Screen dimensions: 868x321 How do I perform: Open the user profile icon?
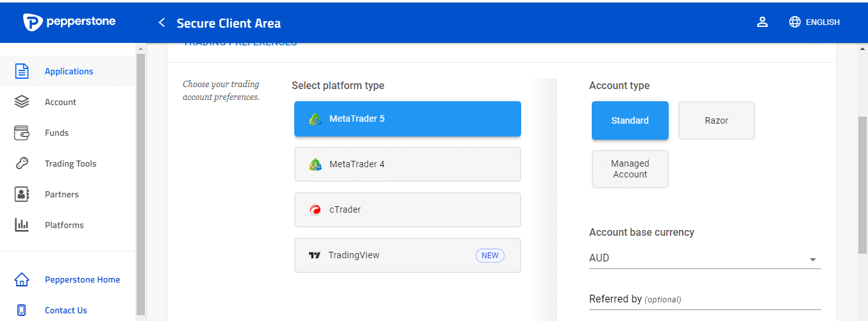tap(762, 22)
